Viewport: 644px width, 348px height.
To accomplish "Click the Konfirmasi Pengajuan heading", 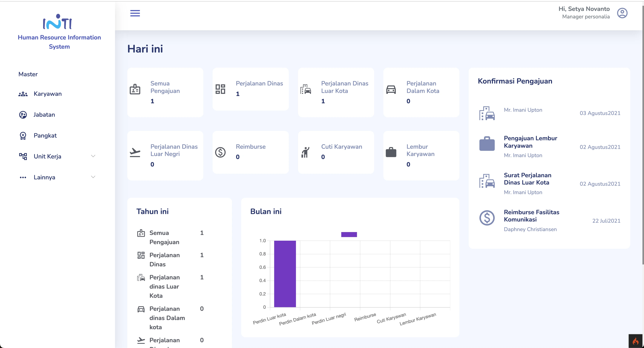I will tap(515, 81).
